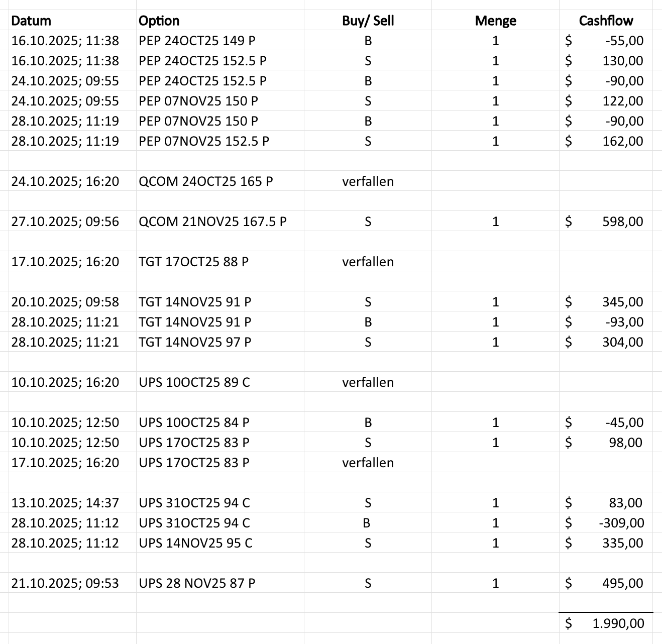The image size is (662, 644).
Task: Select the -309,00 cashflow cell
Action: point(621,523)
